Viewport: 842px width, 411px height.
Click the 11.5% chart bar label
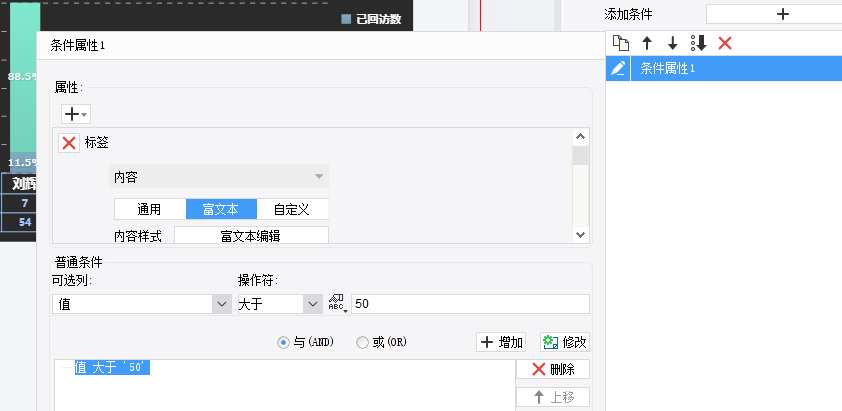[x=23, y=162]
